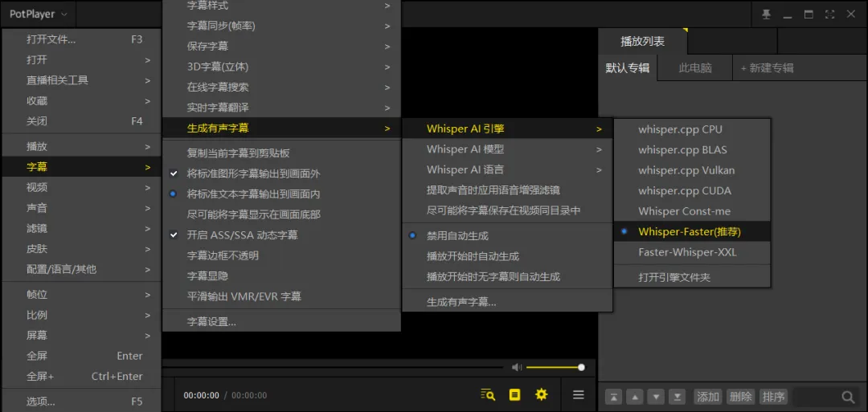Click the playback seek bar
Image resolution: width=868 pixels, height=412 pixels.
coord(332,367)
